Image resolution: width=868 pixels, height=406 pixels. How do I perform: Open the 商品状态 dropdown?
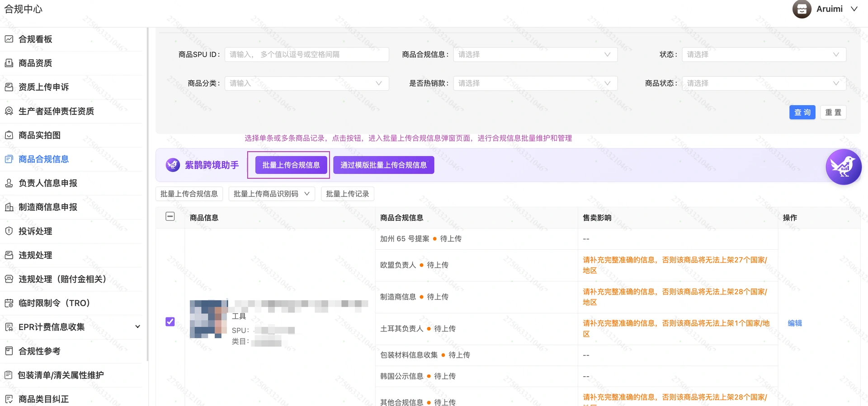pyautogui.click(x=764, y=84)
